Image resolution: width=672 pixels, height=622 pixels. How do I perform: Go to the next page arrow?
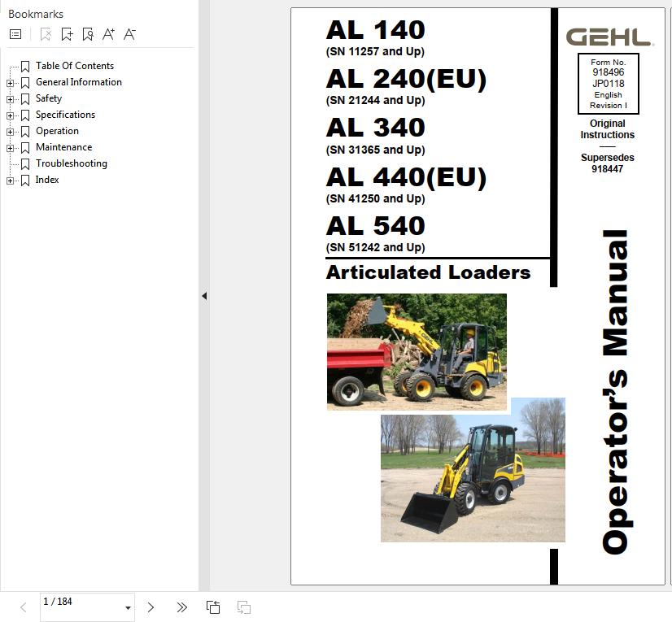pyautogui.click(x=151, y=607)
